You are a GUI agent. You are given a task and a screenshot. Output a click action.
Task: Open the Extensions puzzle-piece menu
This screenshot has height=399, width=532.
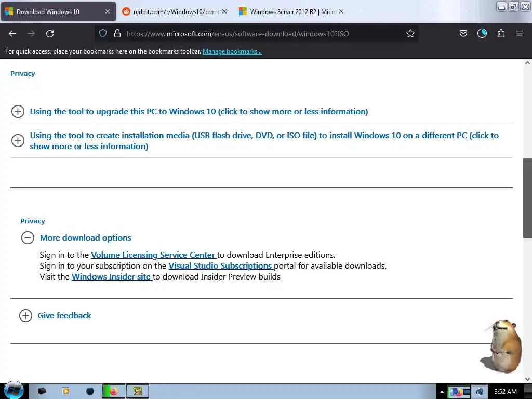pos(501,33)
